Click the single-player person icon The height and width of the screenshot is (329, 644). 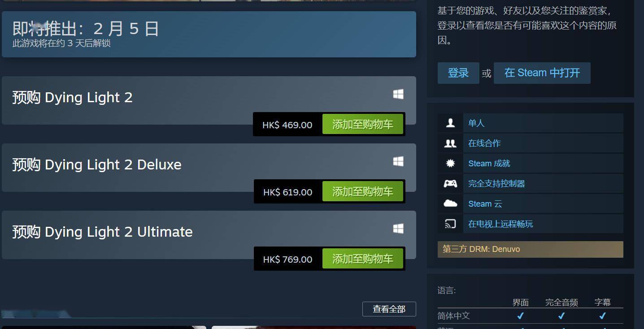tap(450, 123)
